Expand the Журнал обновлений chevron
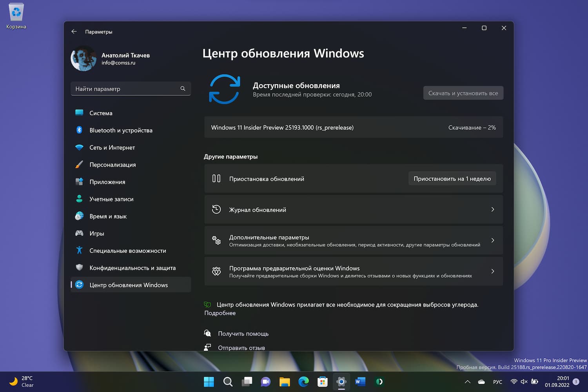The height and width of the screenshot is (392, 588). (493, 209)
